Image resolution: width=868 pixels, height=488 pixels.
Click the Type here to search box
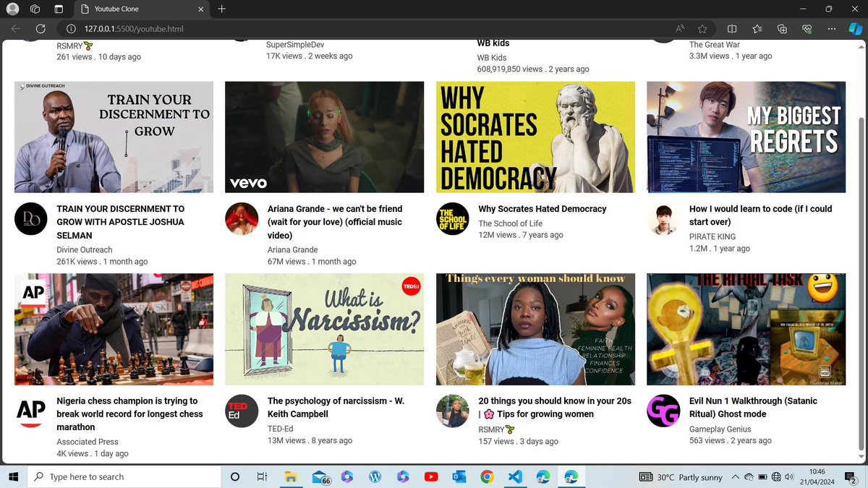point(124,477)
